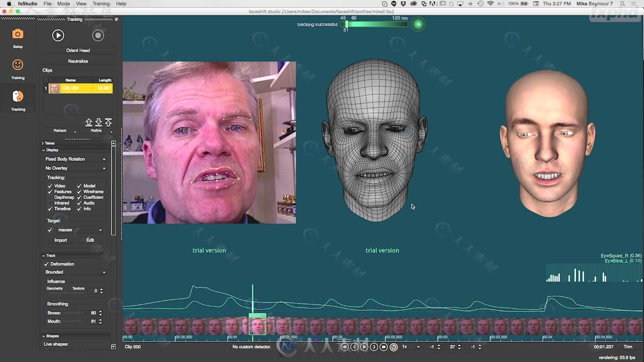Viewport: 644px width, 362px height.
Task: Click the Trim button
Action: (x=628, y=347)
